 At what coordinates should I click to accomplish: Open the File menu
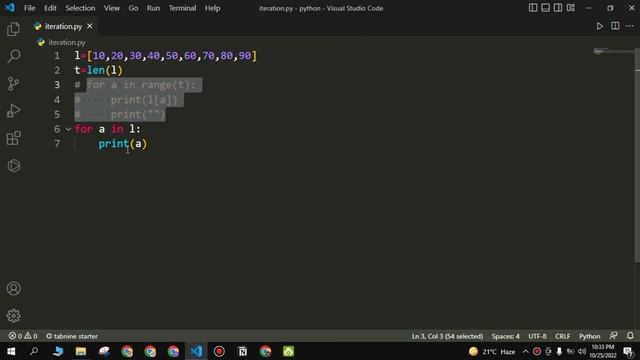pyautogui.click(x=29, y=8)
